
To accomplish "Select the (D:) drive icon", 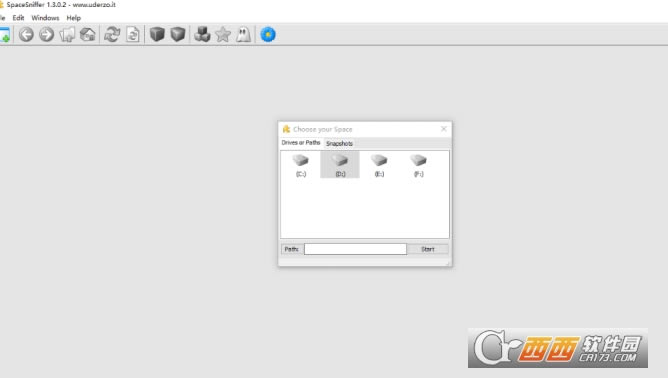I will [340, 165].
